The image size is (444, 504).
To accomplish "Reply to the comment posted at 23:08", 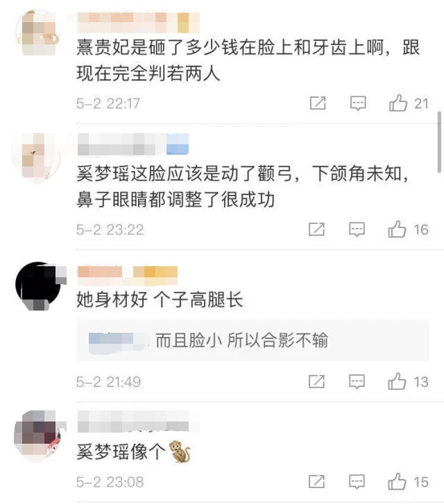I will tap(357, 482).
